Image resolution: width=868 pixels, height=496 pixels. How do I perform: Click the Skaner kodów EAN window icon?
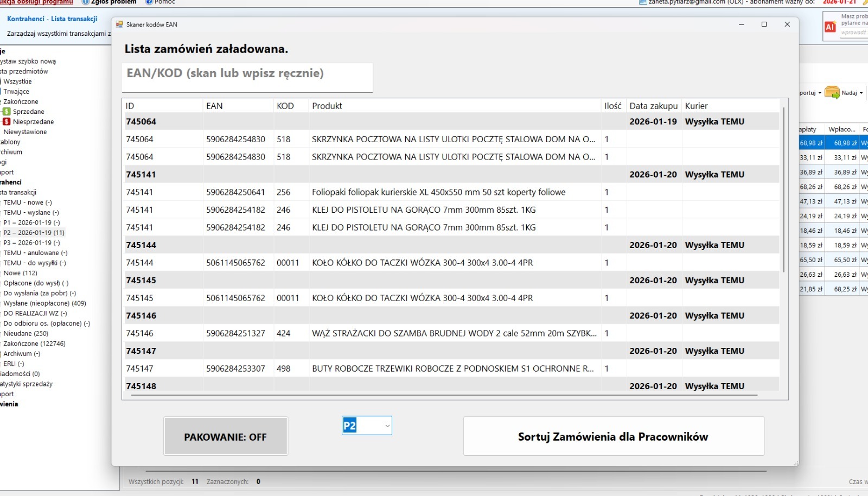pyautogui.click(x=119, y=24)
